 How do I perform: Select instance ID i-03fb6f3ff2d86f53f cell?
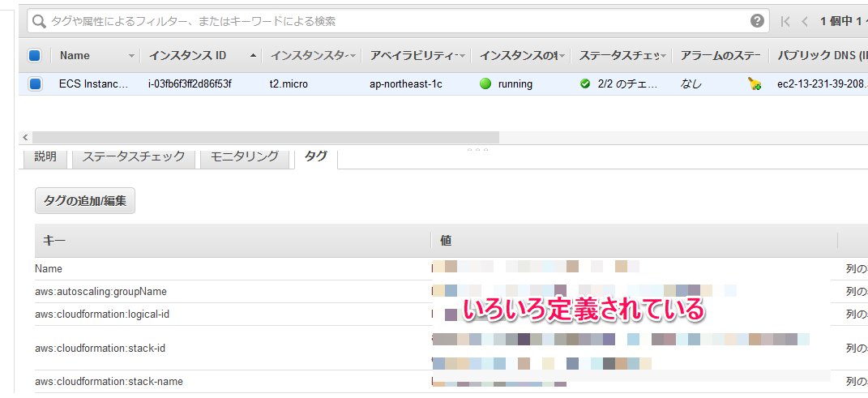[x=190, y=83]
